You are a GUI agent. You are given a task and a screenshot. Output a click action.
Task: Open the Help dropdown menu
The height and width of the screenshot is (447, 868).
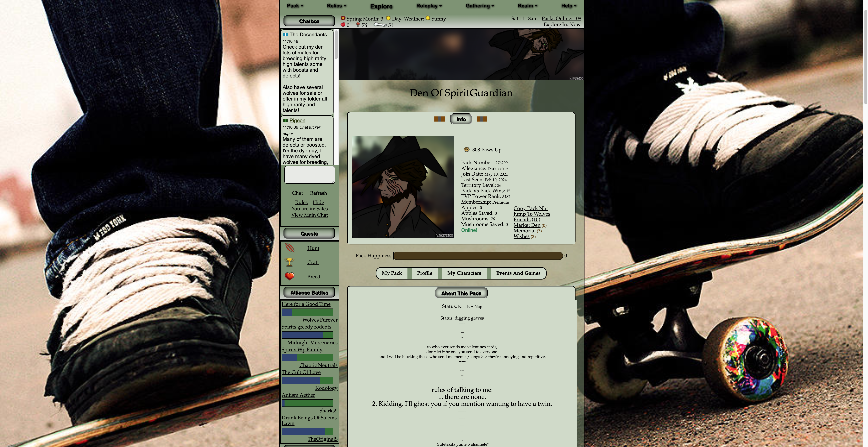coord(569,6)
